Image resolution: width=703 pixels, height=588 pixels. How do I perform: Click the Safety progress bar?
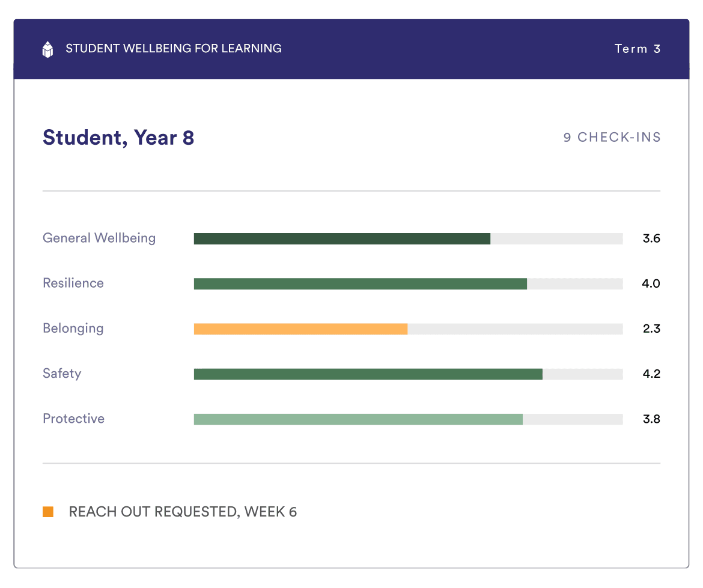408,374
